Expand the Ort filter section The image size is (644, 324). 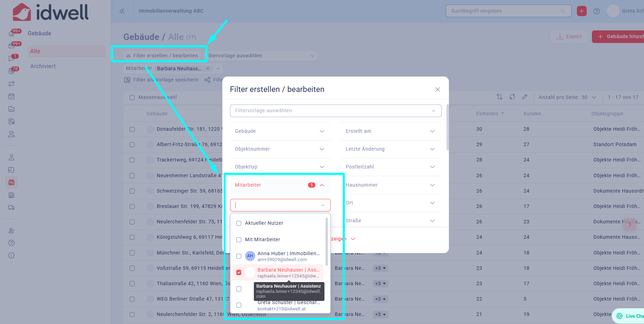point(391,203)
